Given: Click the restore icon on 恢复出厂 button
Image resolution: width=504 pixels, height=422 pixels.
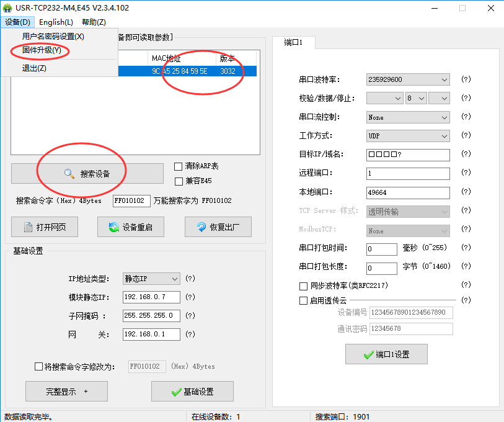Looking at the screenshot, I should 201,227.
